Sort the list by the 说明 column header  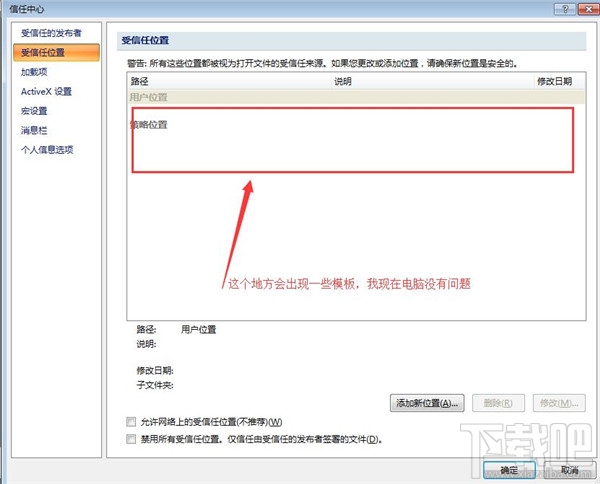tap(433, 81)
